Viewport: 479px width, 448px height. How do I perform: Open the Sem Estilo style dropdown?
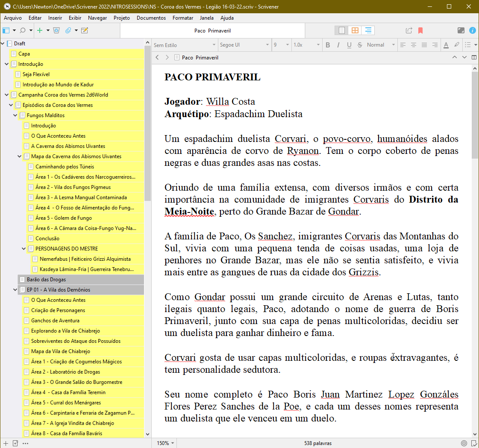(184, 45)
